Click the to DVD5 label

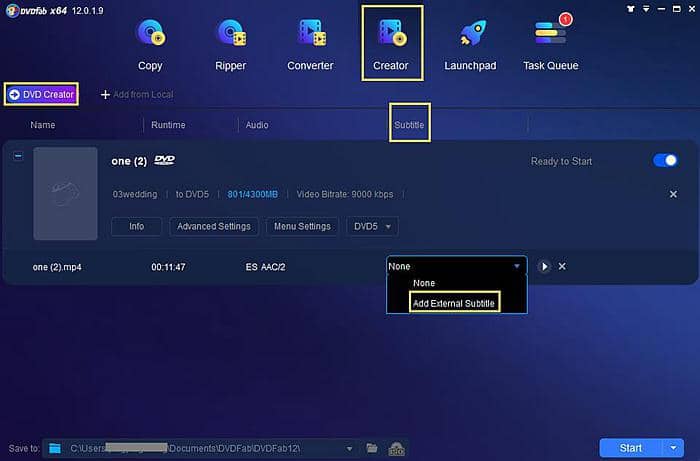(192, 194)
